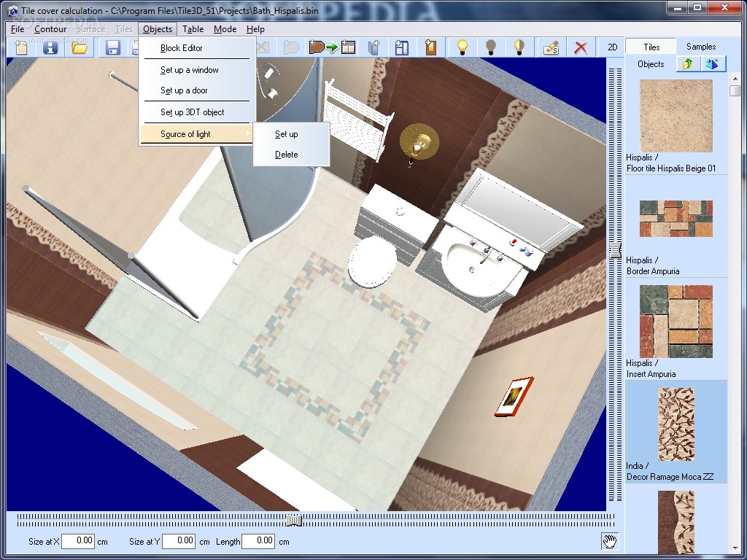Viewport: 747px width, 560px height.
Task: Click the 'Border Ampuria' label text
Action: tap(653, 271)
